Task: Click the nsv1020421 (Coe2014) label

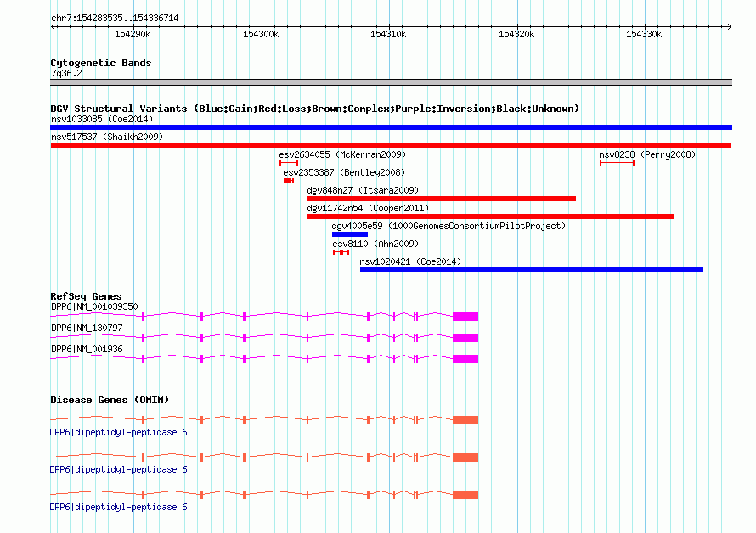Action: [x=410, y=261]
